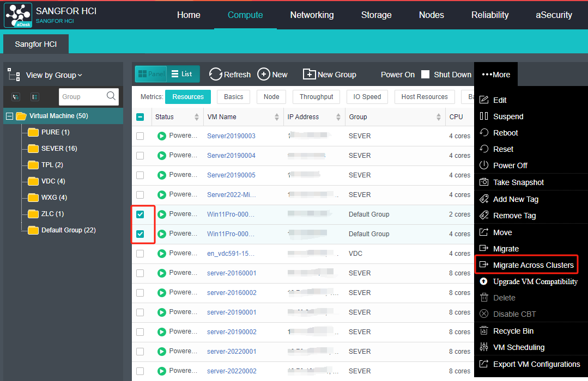Screen dimensions: 588x381
Task: Select Migrate Across Clusters from menu
Action: pyautogui.click(x=533, y=265)
